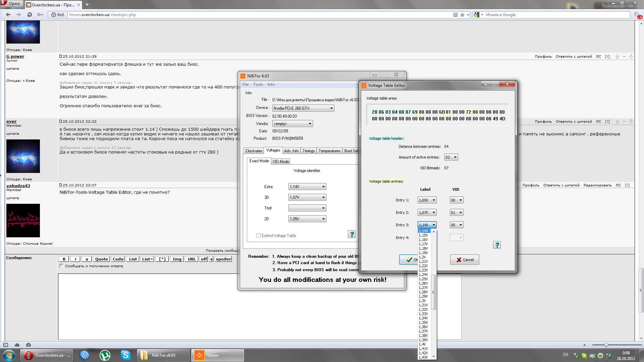Click the RSS feed icon in address bar
Image resolution: width=644 pixels, height=362 pixels.
click(455, 15)
